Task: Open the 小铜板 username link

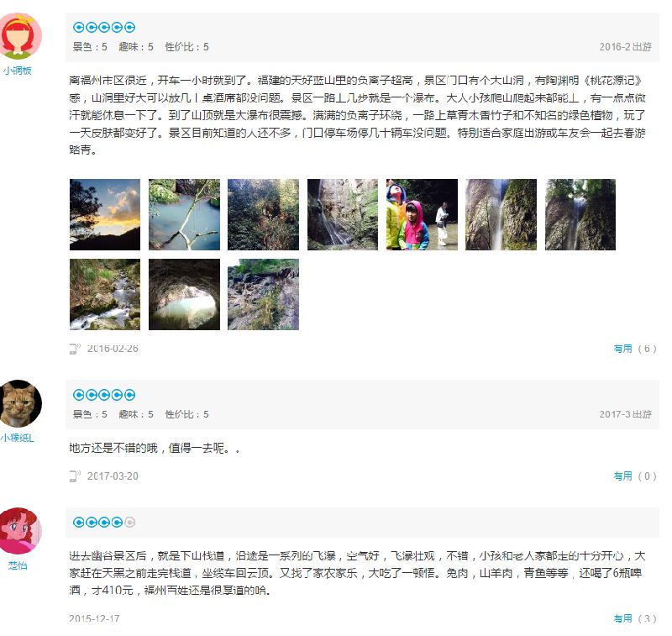Action: click(x=18, y=71)
